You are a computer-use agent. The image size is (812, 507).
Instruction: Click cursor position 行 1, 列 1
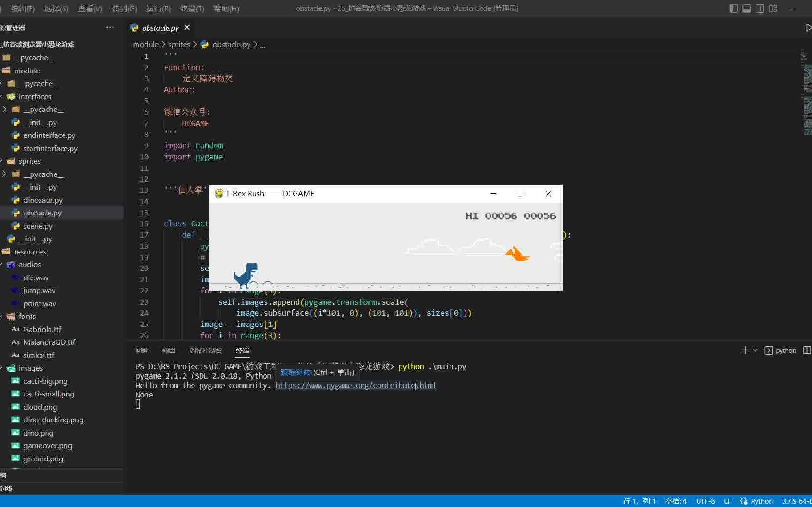point(639,501)
